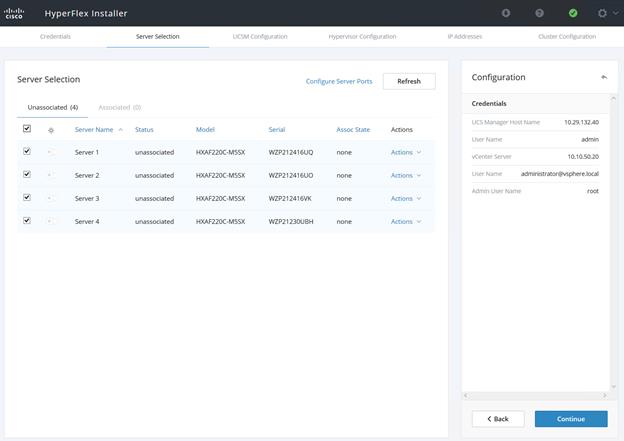
Task: Click the Continue button
Action: pyautogui.click(x=571, y=419)
